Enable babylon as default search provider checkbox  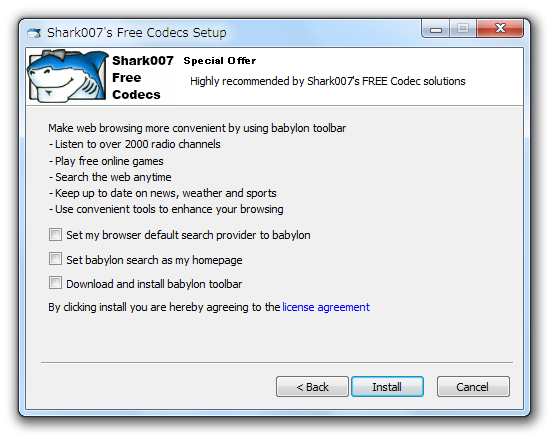(x=55, y=234)
